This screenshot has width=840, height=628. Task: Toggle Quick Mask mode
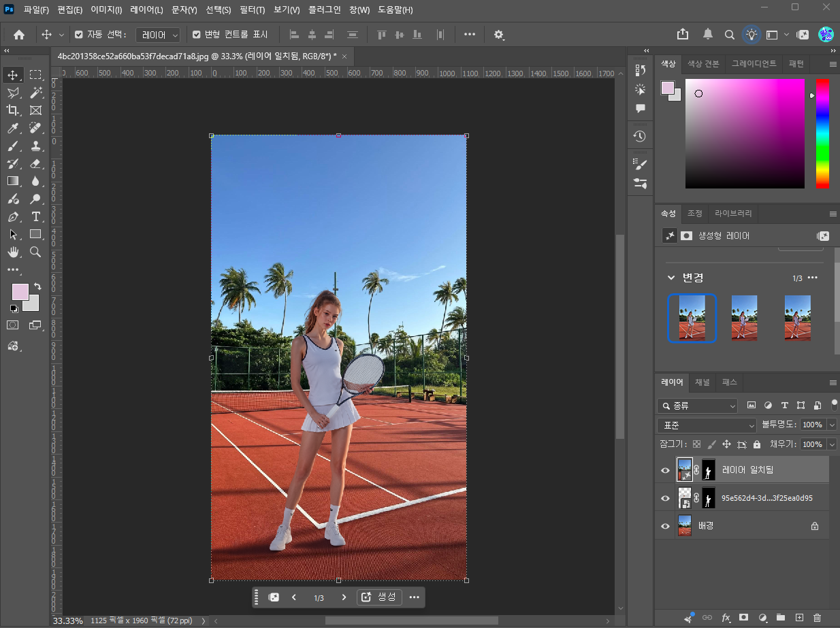(x=13, y=325)
